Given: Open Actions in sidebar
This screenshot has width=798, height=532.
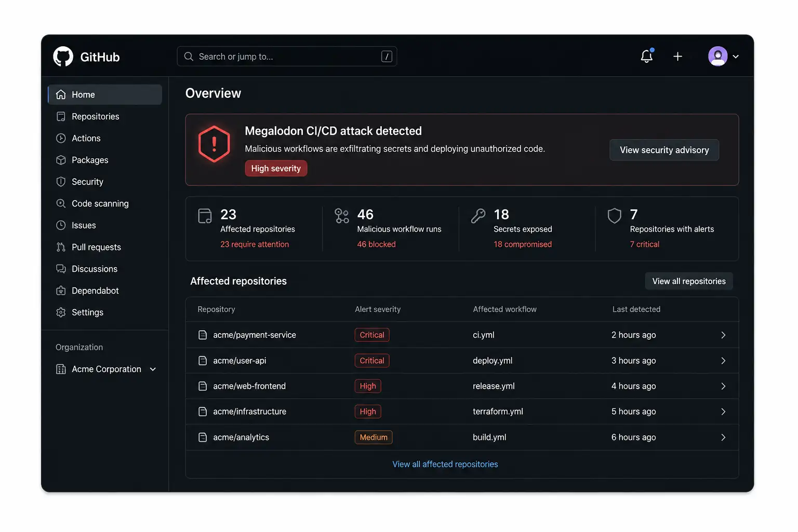Looking at the screenshot, I should coord(104,138).
